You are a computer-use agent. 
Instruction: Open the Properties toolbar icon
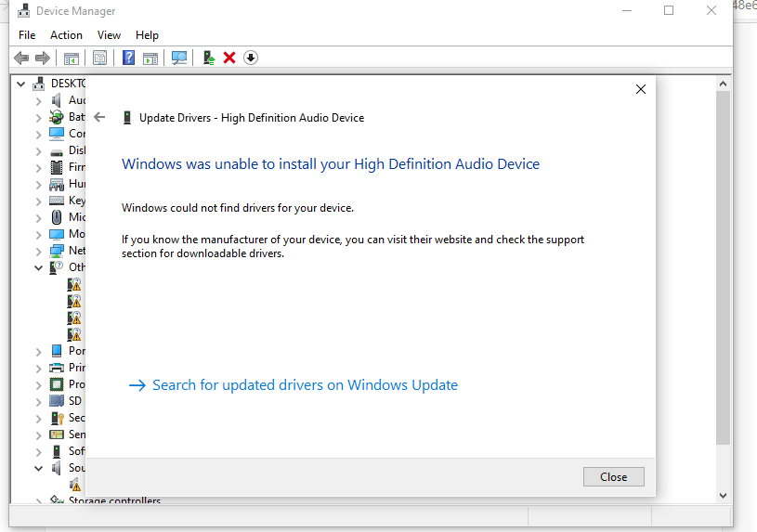click(x=100, y=58)
